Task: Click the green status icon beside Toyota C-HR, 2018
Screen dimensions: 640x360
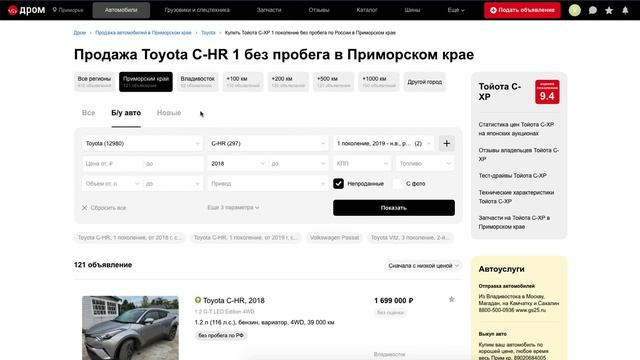Action: pyautogui.click(x=198, y=300)
